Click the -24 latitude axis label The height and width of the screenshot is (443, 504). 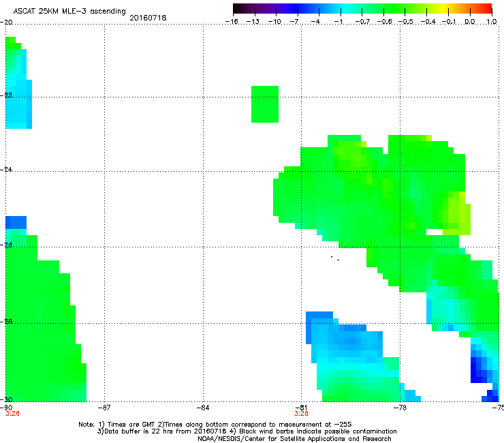tap(6, 169)
